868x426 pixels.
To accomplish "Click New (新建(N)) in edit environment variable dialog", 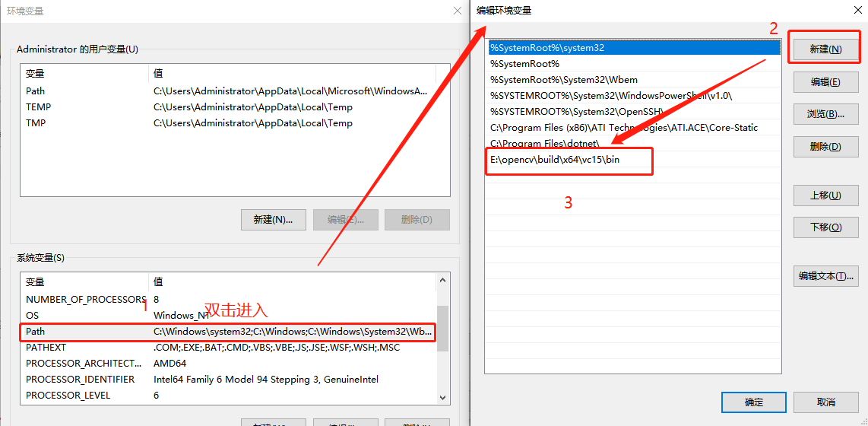I will [x=826, y=49].
